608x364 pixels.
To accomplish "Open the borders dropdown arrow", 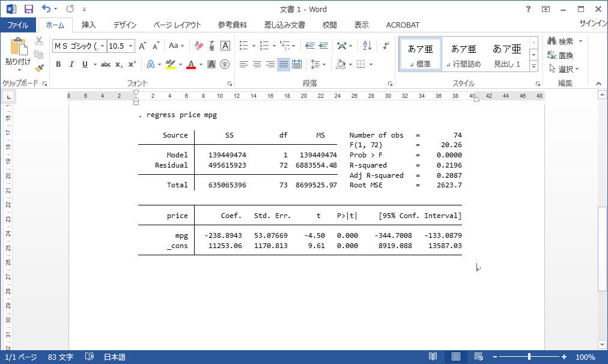I will point(371,64).
